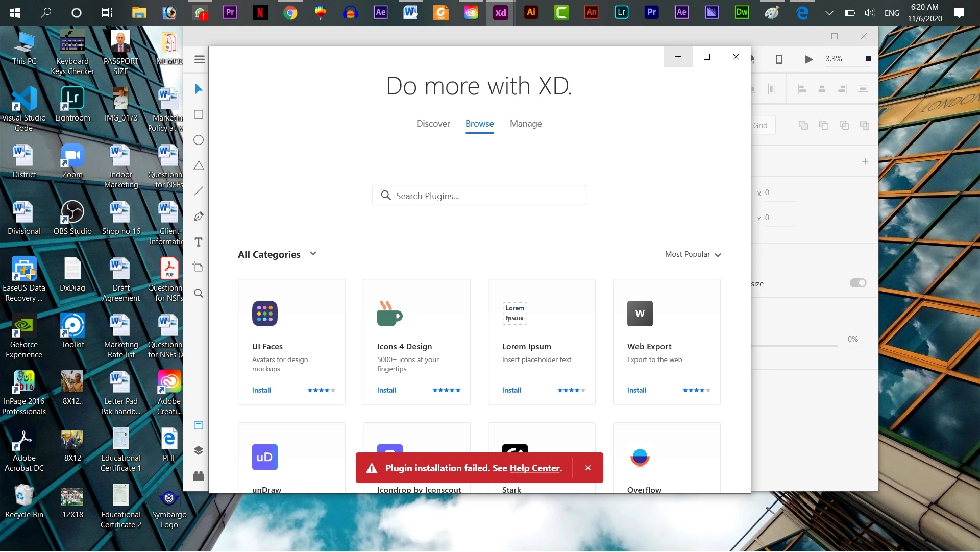Open the Plugins panel icon
Screen dimensions: 980x552
pyautogui.click(x=199, y=476)
